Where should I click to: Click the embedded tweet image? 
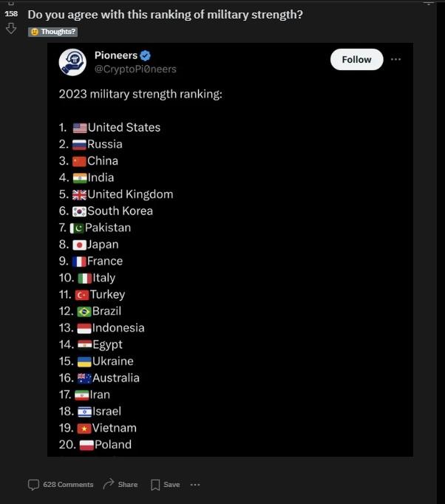coord(230,250)
